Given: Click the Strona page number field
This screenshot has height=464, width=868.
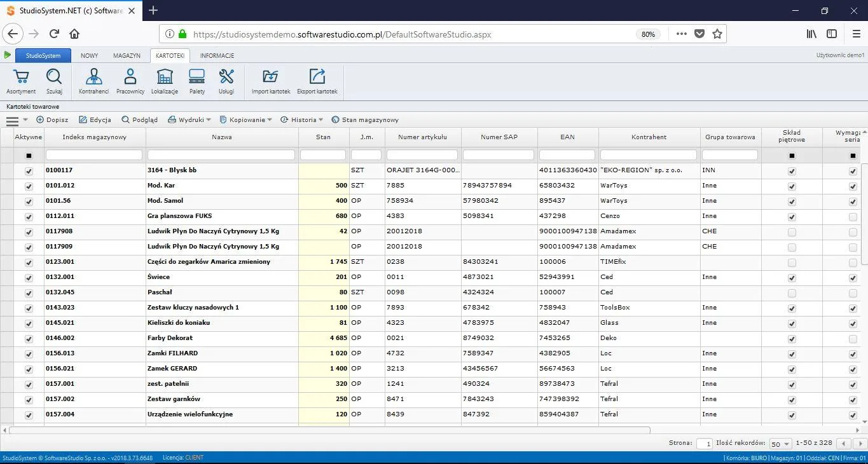Looking at the screenshot, I should point(704,444).
